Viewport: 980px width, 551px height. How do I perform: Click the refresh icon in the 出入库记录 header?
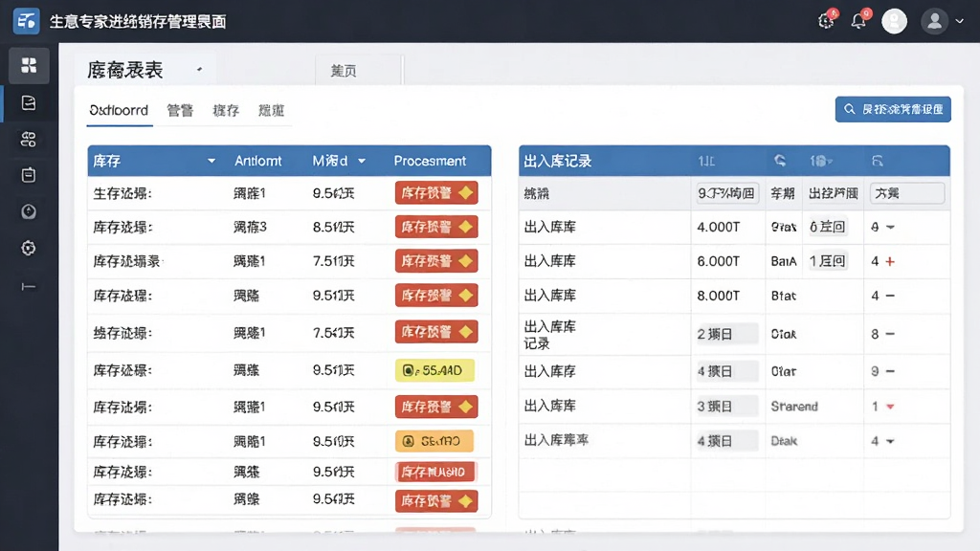(780, 161)
